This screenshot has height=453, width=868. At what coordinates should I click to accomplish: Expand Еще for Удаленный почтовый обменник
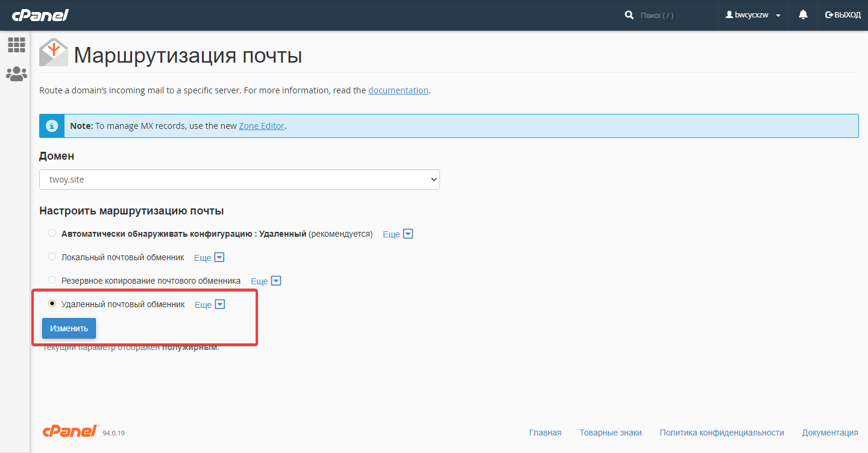pyautogui.click(x=210, y=304)
